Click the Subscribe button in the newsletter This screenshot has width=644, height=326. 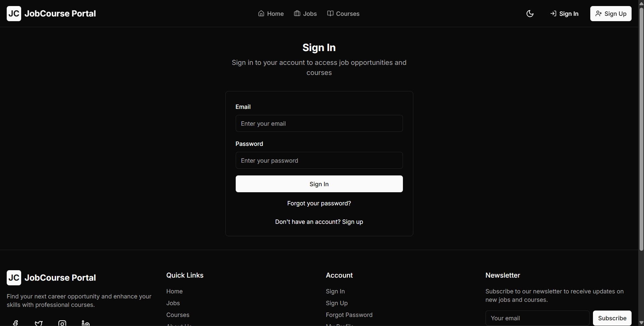tap(612, 318)
